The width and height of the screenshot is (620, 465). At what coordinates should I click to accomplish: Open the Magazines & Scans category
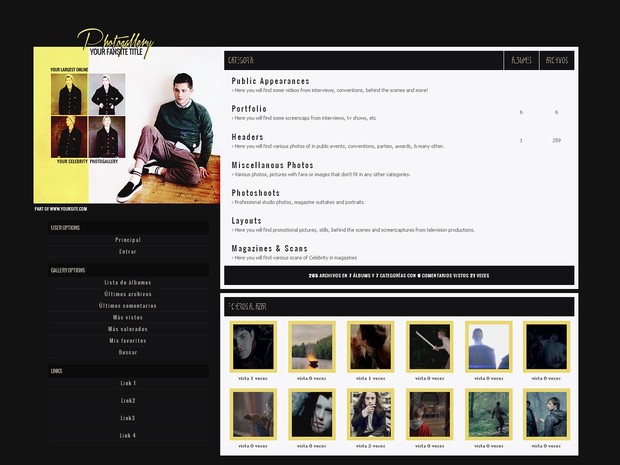(269, 248)
